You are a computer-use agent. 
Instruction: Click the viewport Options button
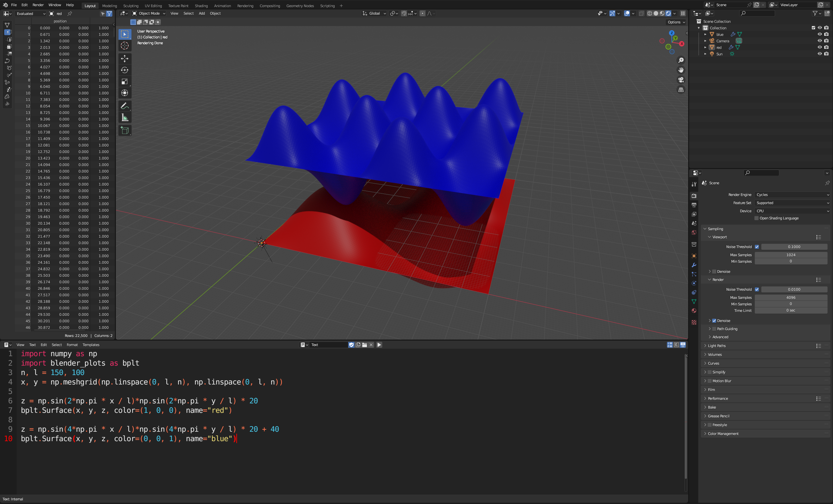pos(676,22)
